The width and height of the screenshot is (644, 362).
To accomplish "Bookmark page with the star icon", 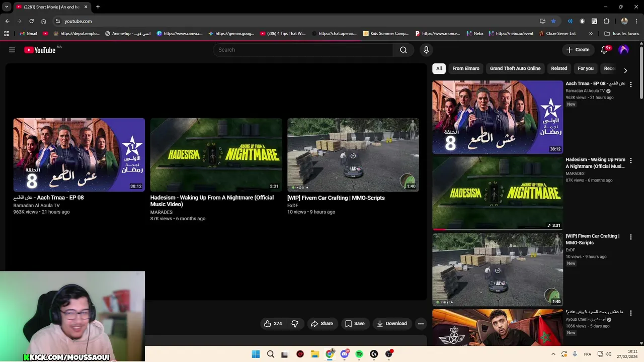I will [x=553, y=21].
